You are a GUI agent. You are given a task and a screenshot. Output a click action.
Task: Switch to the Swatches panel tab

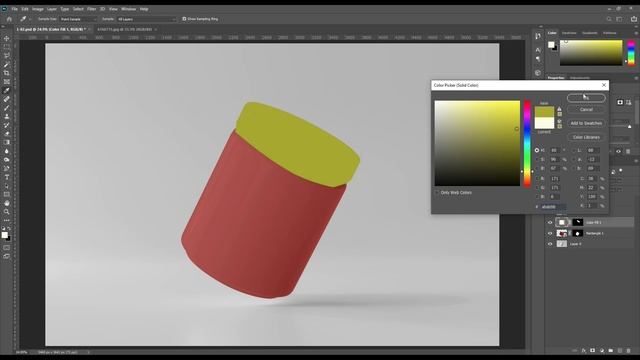(x=569, y=33)
